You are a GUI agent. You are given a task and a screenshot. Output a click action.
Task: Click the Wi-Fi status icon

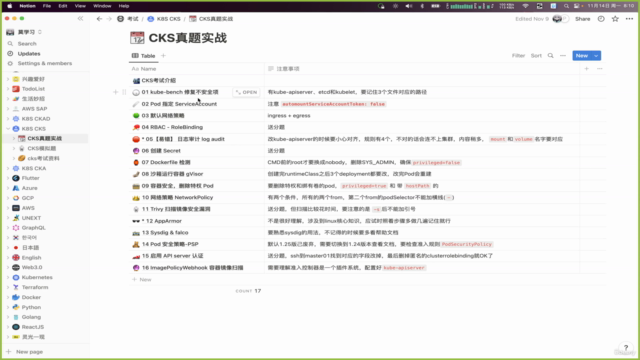(x=526, y=6)
